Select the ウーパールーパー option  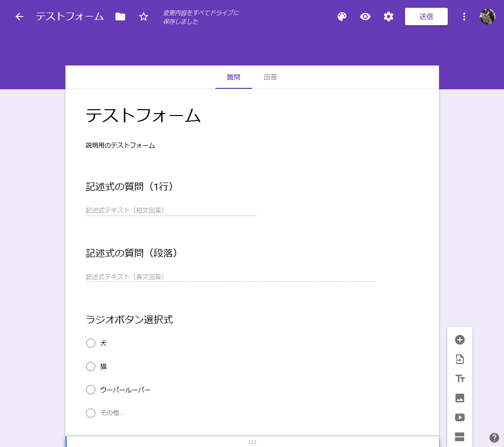[x=90, y=389]
